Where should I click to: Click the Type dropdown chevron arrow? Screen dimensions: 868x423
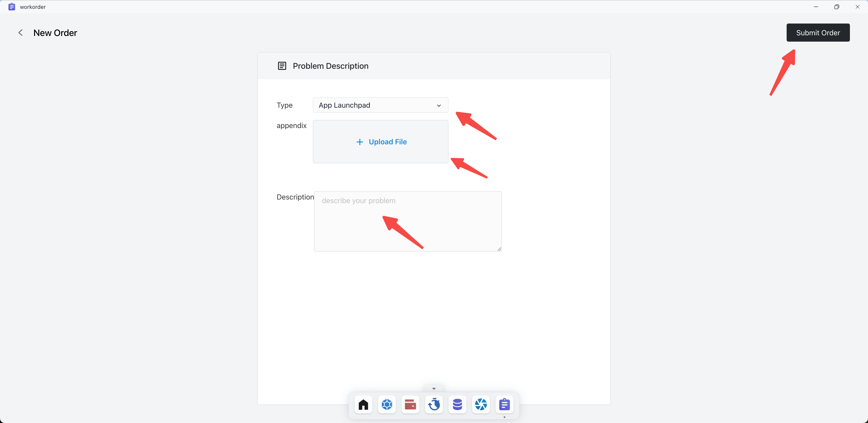(439, 106)
